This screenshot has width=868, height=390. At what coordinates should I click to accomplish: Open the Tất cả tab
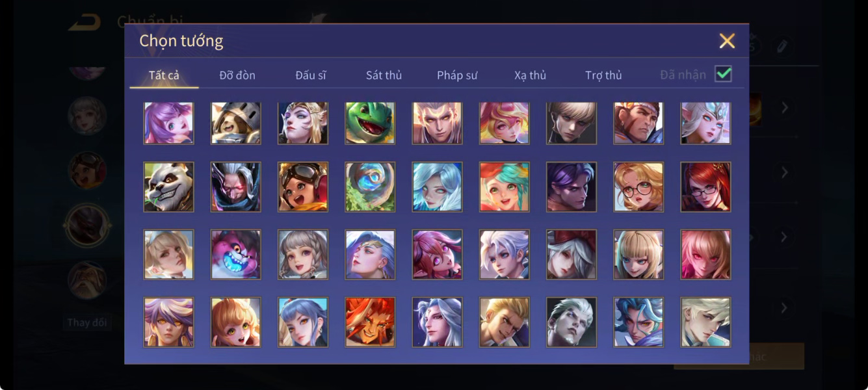pos(164,75)
